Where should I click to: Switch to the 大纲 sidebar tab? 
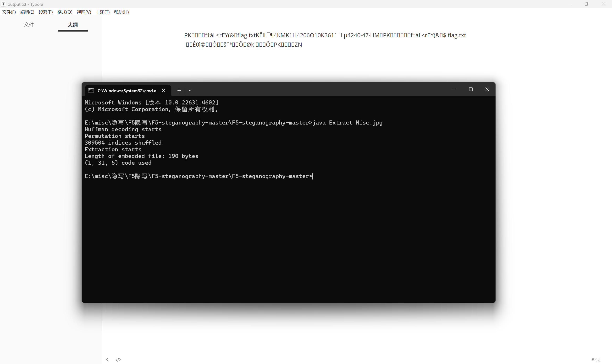coord(73,25)
